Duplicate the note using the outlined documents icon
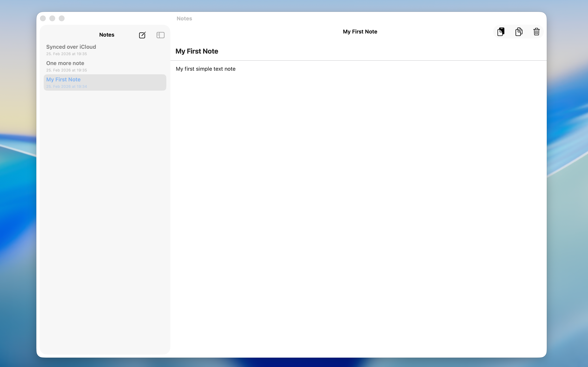This screenshot has width=588, height=367. 519,32
